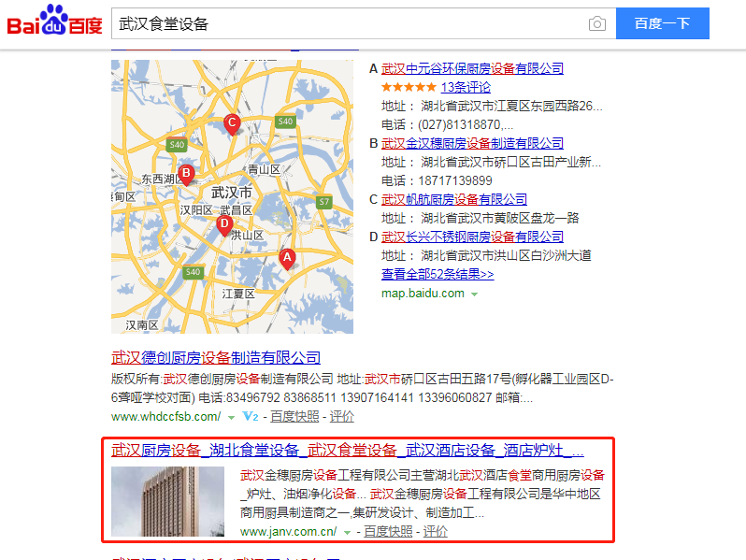746x560 pixels.
Task: Click the Baidu logo
Action: pyautogui.click(x=55, y=21)
